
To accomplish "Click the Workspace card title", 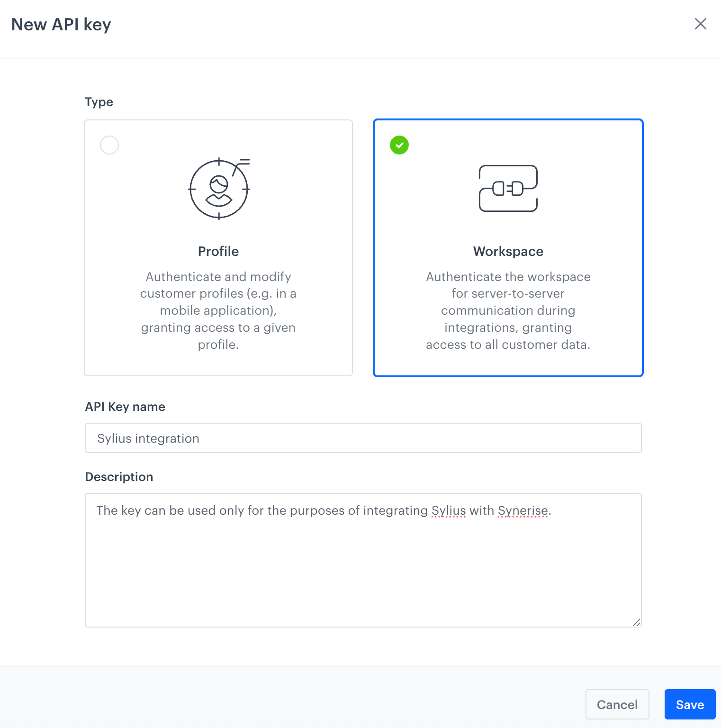I will coord(508,251).
